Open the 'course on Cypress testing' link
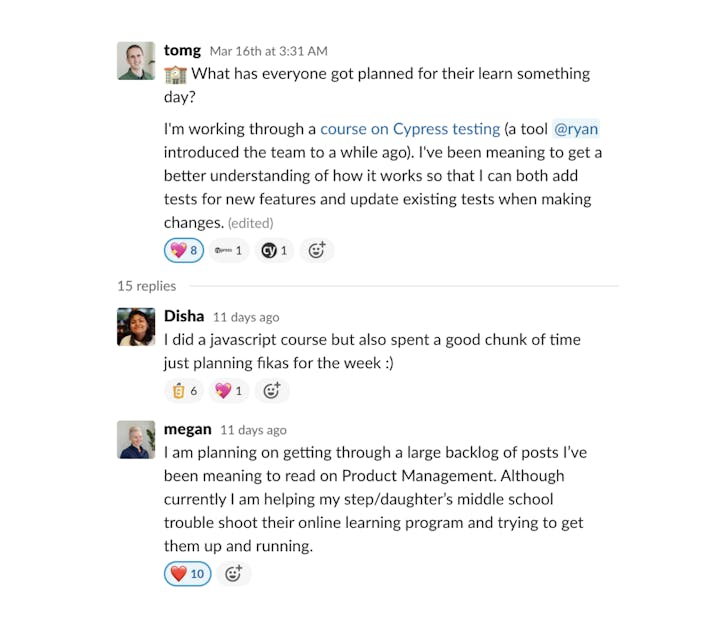The height and width of the screenshot is (624, 720). [410, 129]
